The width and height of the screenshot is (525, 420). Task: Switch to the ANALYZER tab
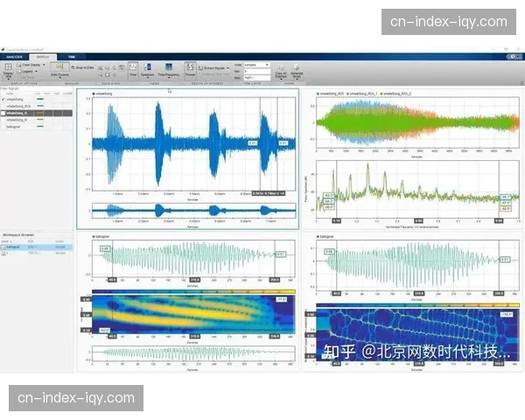point(14,55)
